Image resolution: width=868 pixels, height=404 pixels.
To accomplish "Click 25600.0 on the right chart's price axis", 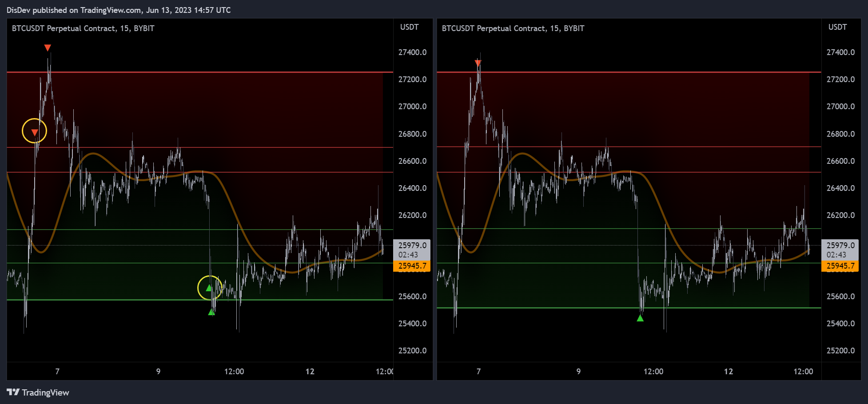I will pyautogui.click(x=840, y=297).
